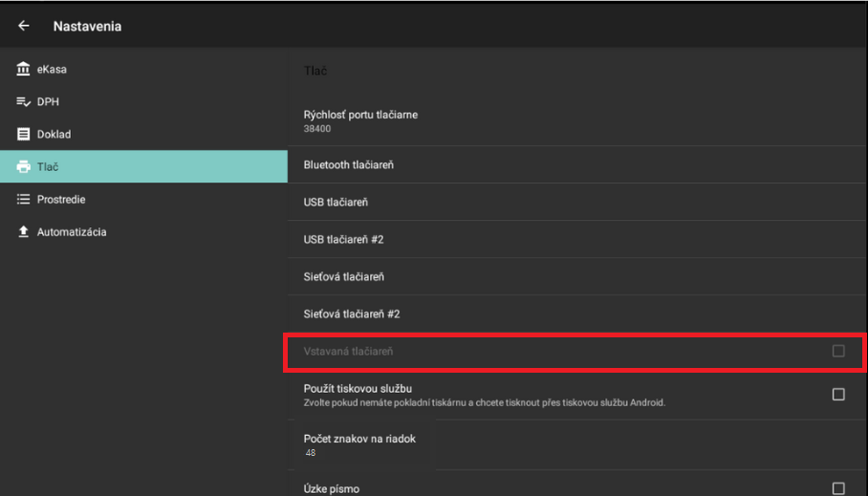The width and height of the screenshot is (868, 496).
Task: Toggle Vstavaná tlačiareň checkbox
Action: click(x=838, y=352)
